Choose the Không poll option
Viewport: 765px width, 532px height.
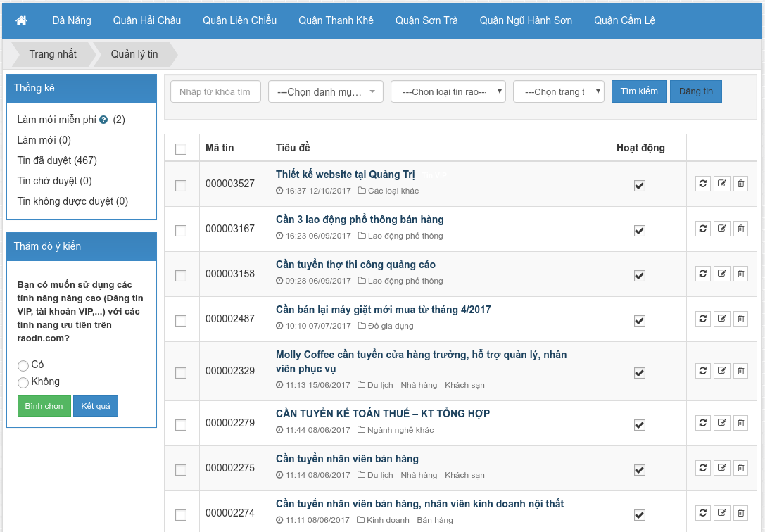(23, 383)
